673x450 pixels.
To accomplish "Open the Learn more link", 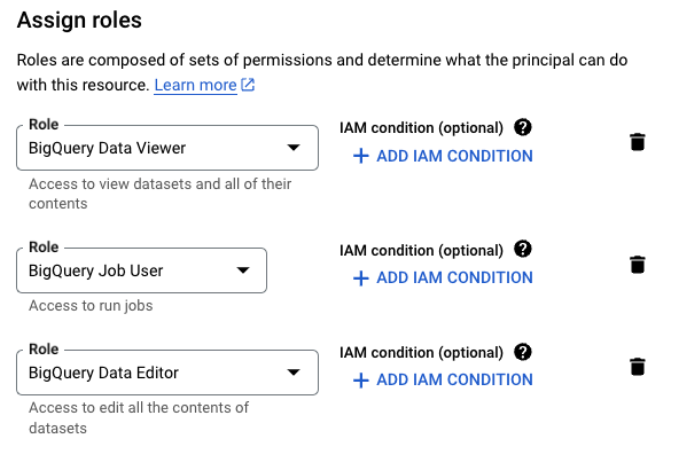I will [195, 86].
